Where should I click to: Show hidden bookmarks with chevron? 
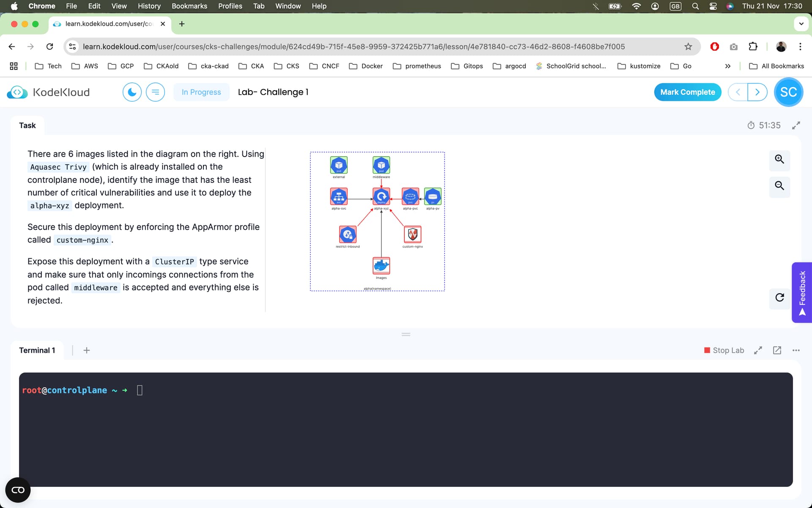tap(727, 66)
